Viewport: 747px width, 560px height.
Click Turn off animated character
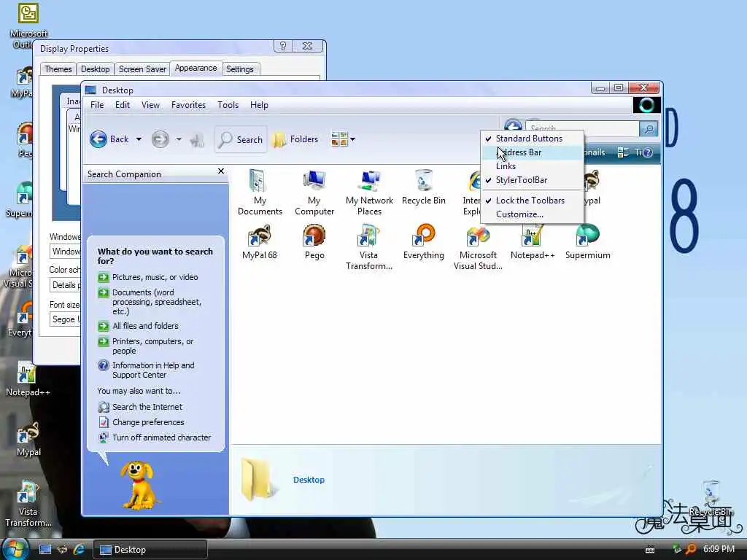point(161,437)
